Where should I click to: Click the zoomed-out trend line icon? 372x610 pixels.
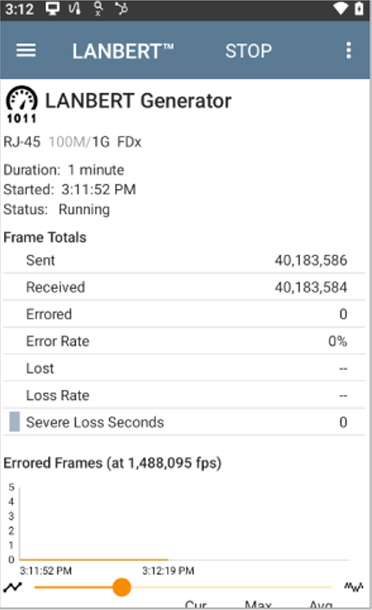[13, 587]
